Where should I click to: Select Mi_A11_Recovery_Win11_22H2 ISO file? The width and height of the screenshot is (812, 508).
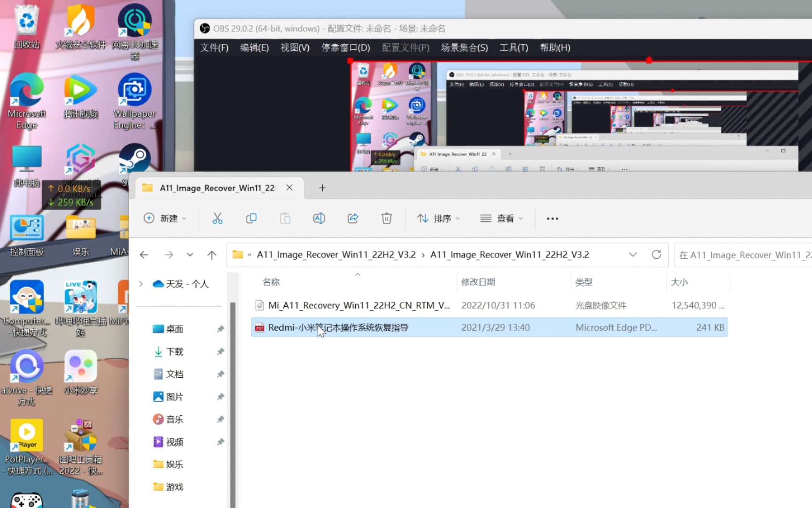(489, 305)
